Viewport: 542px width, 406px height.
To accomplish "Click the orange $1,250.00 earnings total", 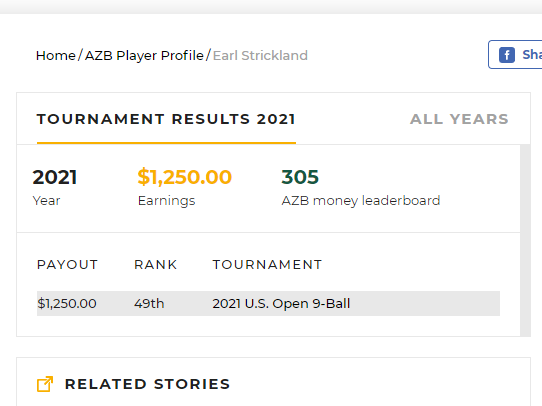I will click(185, 177).
